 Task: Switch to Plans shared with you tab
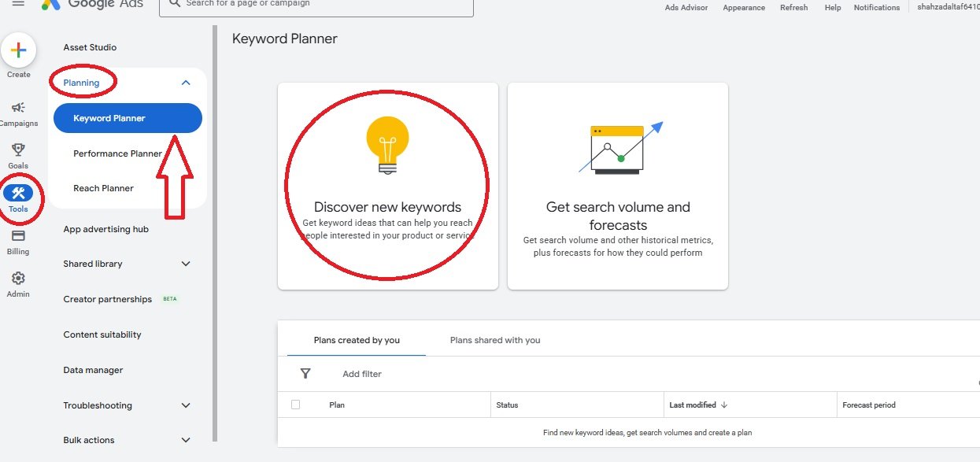point(494,340)
